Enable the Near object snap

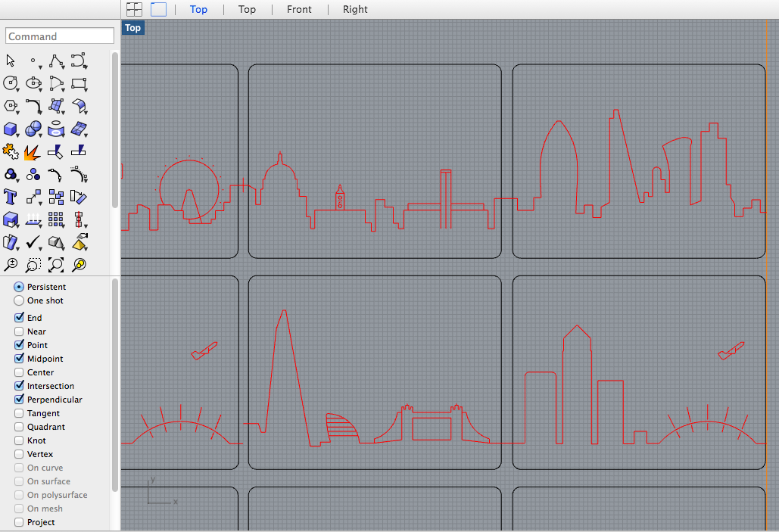coord(19,331)
